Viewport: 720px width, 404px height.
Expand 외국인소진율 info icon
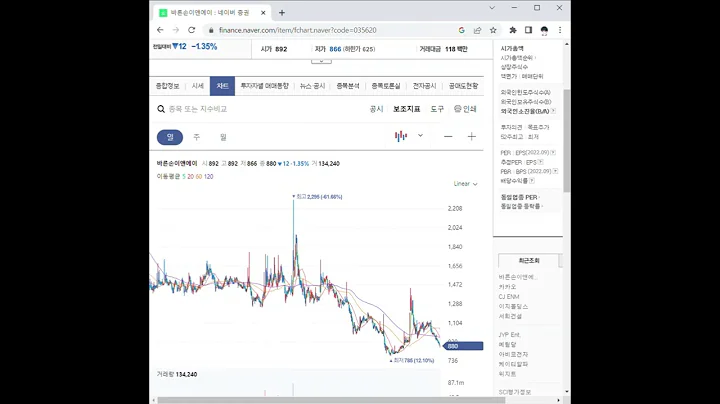click(553, 111)
